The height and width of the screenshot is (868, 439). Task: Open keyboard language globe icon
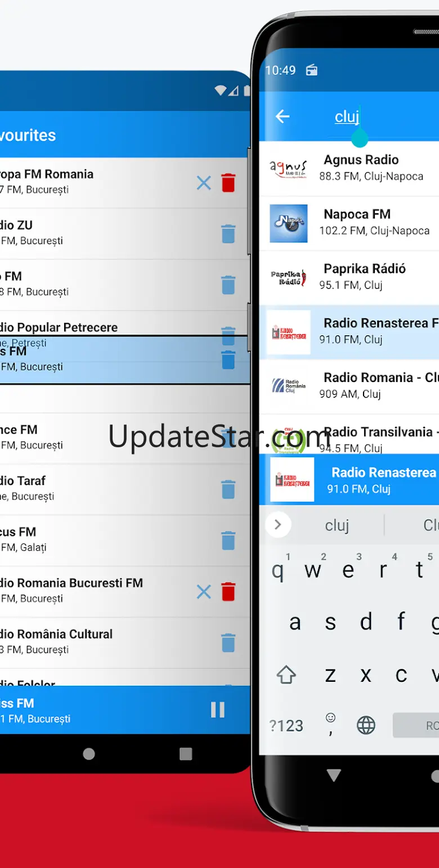[366, 726]
